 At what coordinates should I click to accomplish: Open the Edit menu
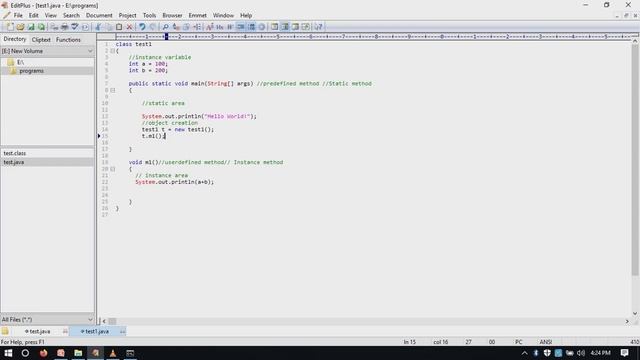[x=33, y=16]
